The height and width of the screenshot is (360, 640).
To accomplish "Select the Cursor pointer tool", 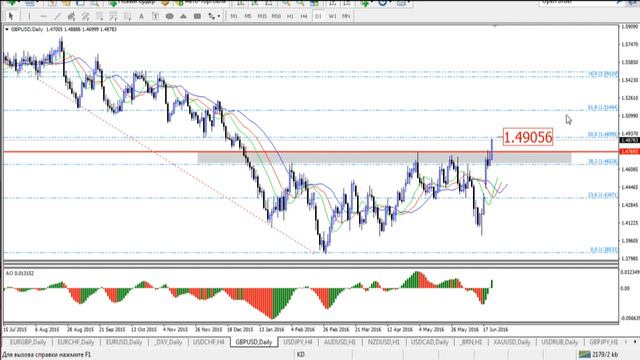I will [11, 16].
